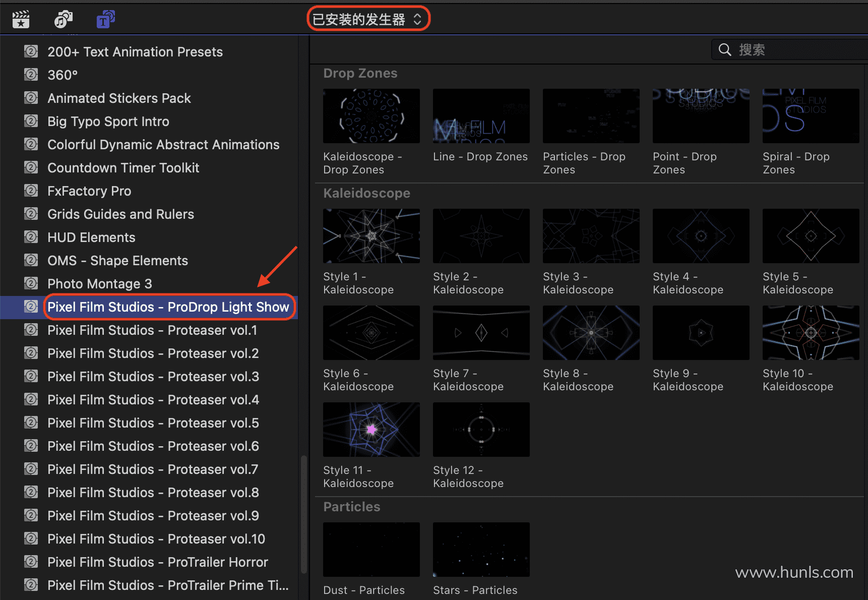868x600 pixels.
Task: Select the Animated Stickers Pack category
Action: pyautogui.click(x=149, y=98)
